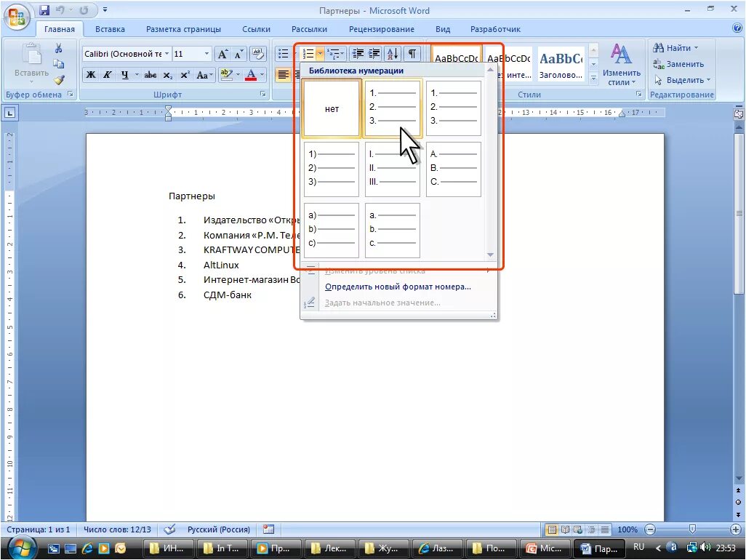The width and height of the screenshot is (746, 560).
Task: Open Word Help question mark icon
Action: pos(737,28)
